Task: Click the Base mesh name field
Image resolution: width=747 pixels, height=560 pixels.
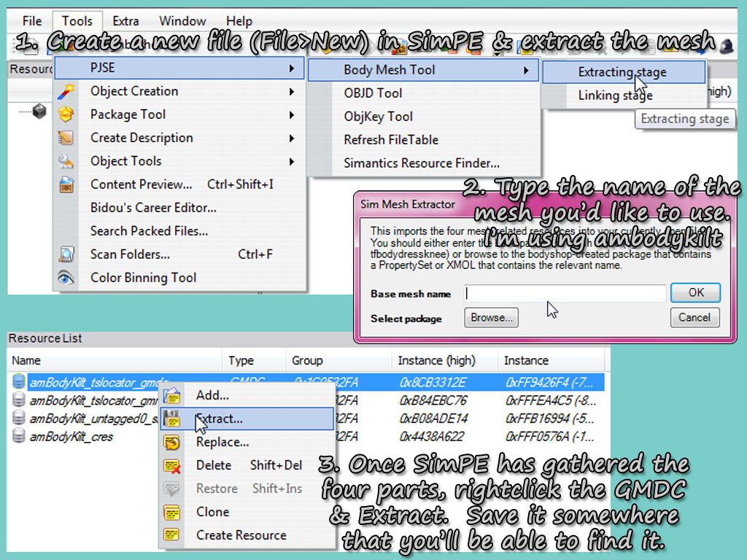Action: coord(565,293)
